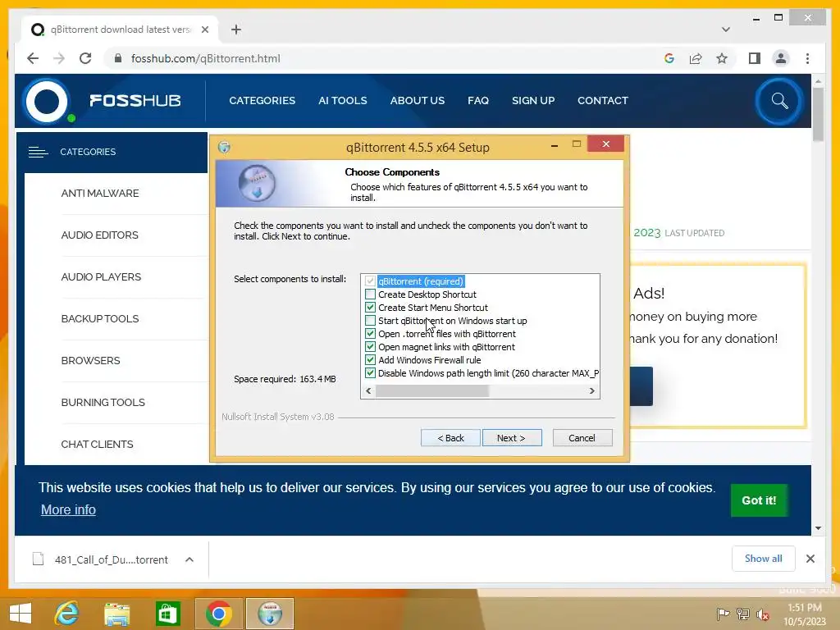The width and height of the screenshot is (840, 630).
Task: Click the downloaded torrent file icon
Action: (x=38, y=559)
